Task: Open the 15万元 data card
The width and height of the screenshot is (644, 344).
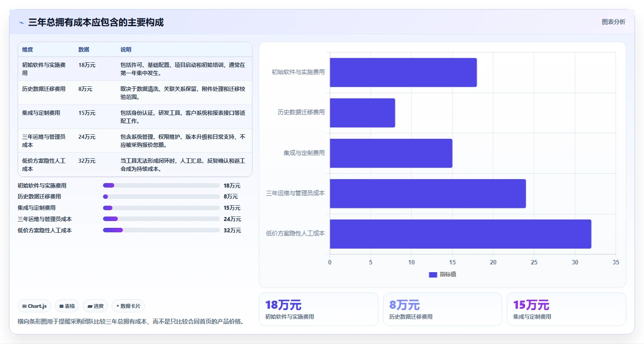Action: [566, 309]
